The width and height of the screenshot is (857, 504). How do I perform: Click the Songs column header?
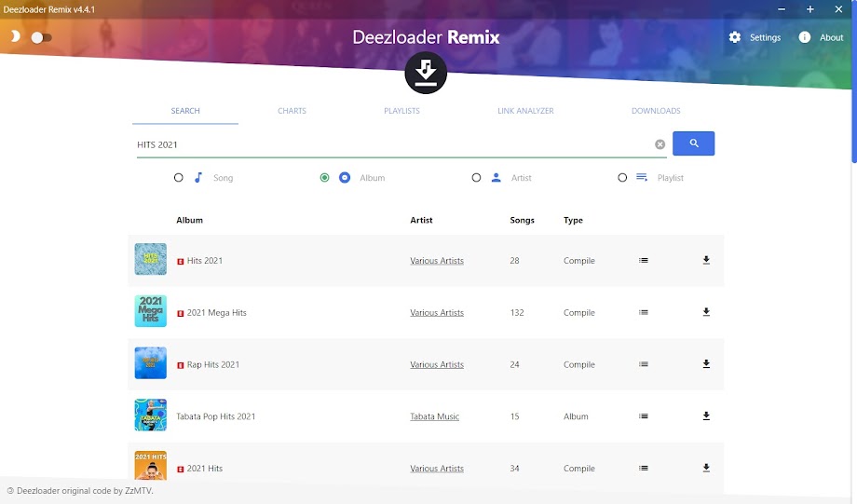click(x=522, y=220)
